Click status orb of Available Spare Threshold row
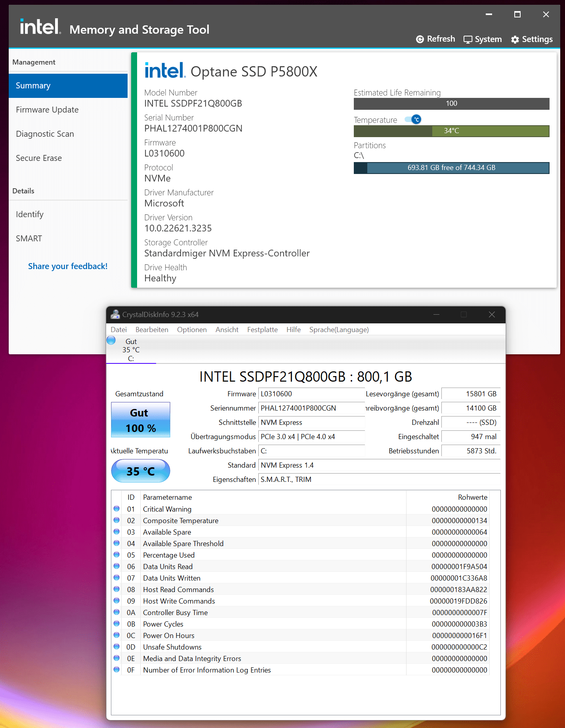The height and width of the screenshot is (728, 565). click(116, 543)
